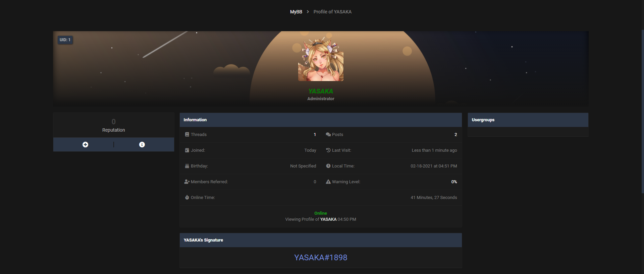Click '41 Minutes, 27 Seconds' online time
644x274 pixels.
click(x=434, y=197)
